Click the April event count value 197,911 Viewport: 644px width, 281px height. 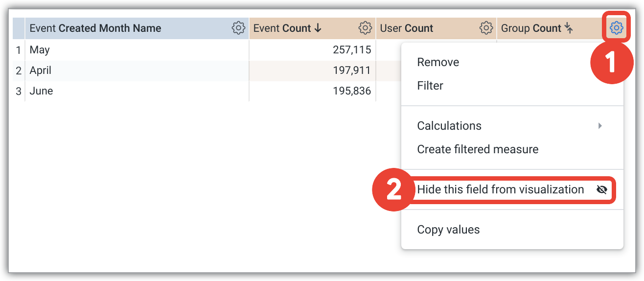coord(350,71)
